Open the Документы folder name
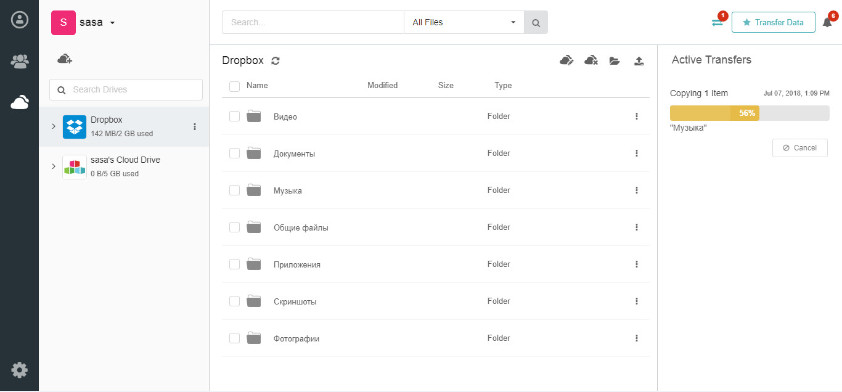 pos(294,154)
